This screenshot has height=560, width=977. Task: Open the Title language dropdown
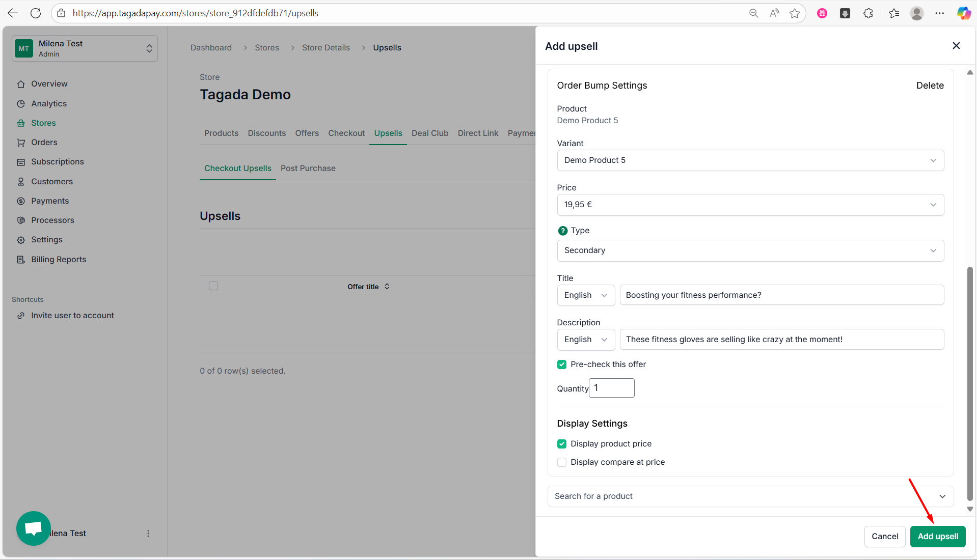pyautogui.click(x=586, y=295)
